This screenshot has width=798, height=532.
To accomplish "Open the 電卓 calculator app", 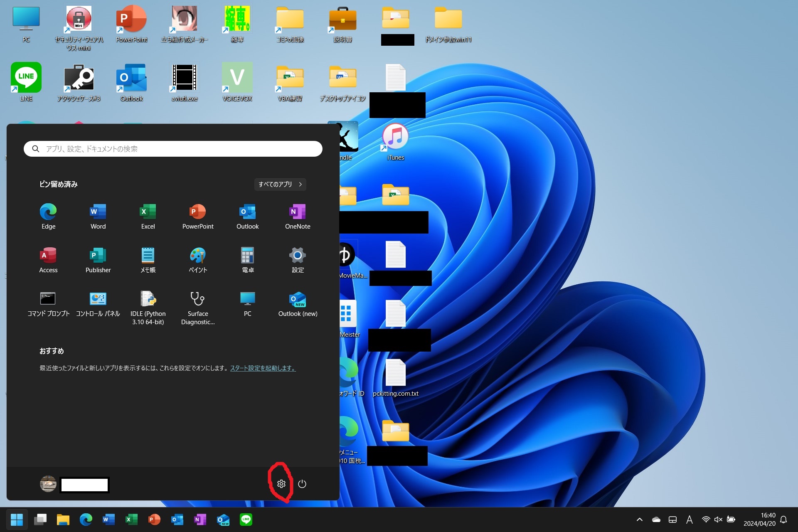I will coord(248,260).
